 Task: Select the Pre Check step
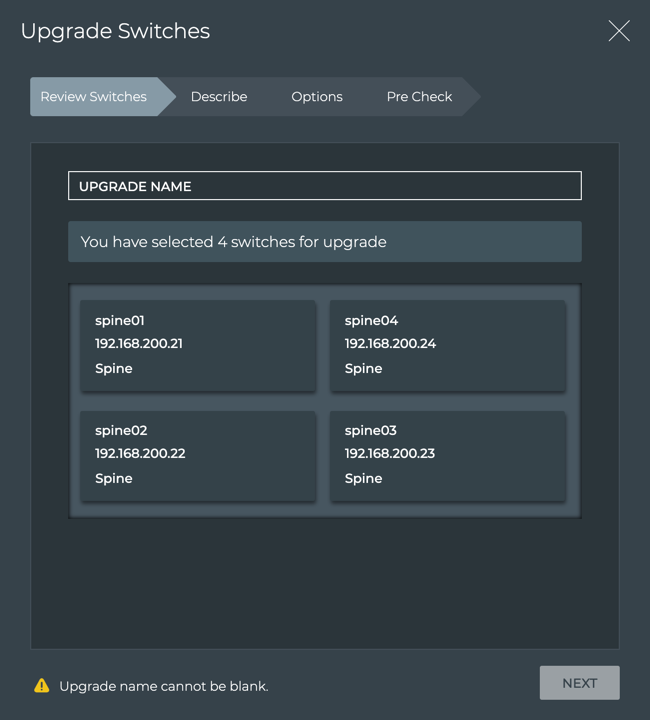pos(419,97)
